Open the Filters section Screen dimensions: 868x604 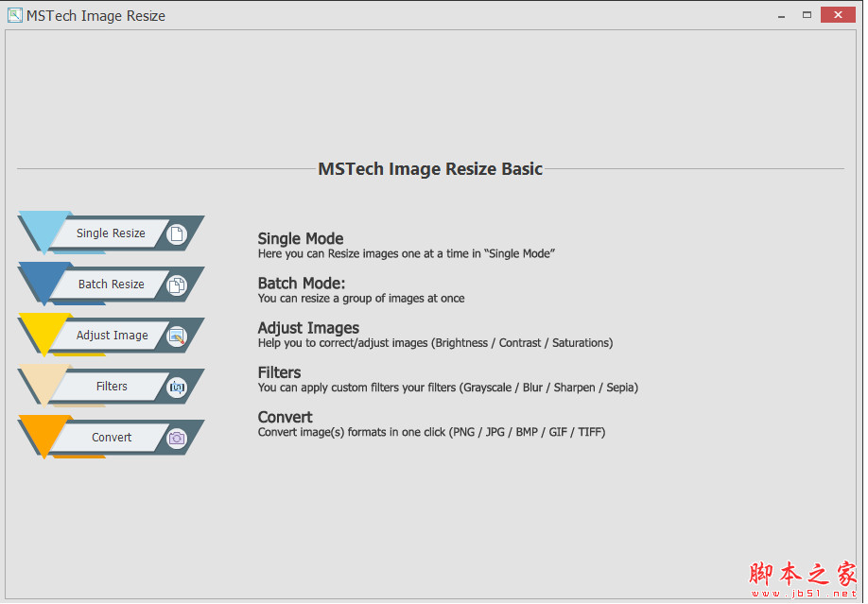point(112,386)
